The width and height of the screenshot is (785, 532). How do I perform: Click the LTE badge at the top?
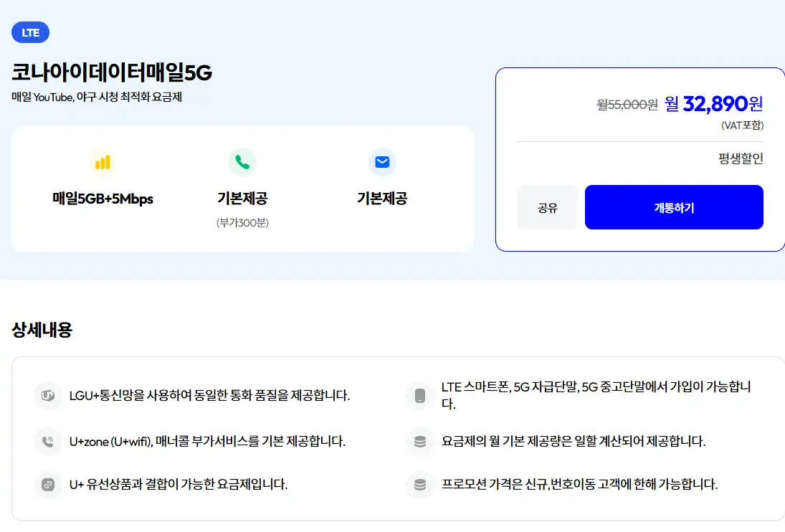click(x=29, y=32)
